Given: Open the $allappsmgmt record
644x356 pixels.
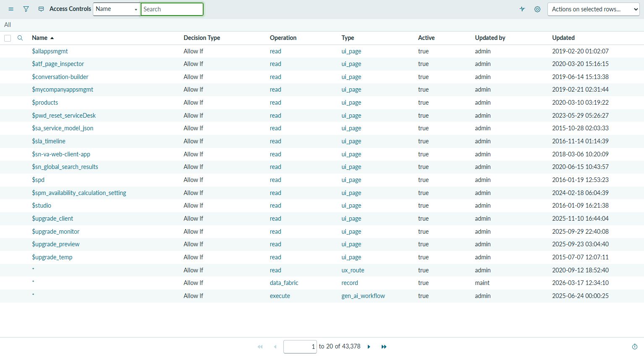Looking at the screenshot, I should [50, 51].
